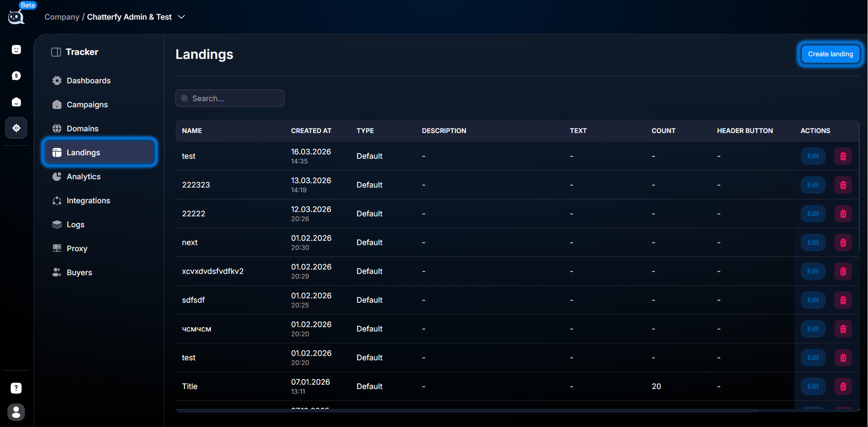868x427 pixels.
Task: Click the Company breadcrumb text
Action: pos(62,17)
